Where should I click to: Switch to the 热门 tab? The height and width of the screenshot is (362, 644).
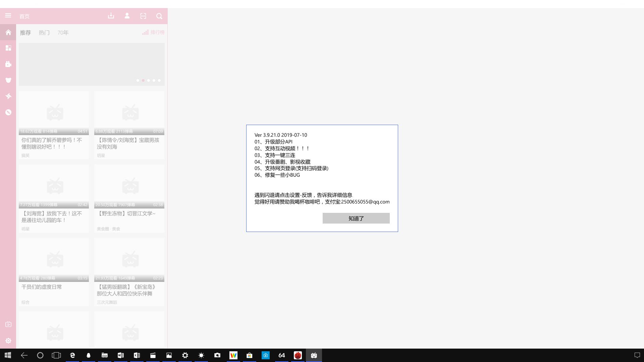[44, 33]
